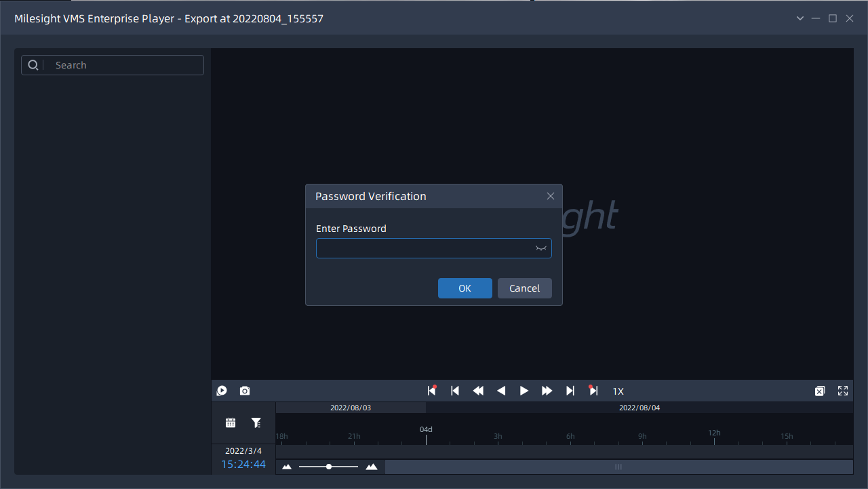The image size is (868, 489).
Task: Open the calendar date picker
Action: (x=231, y=423)
